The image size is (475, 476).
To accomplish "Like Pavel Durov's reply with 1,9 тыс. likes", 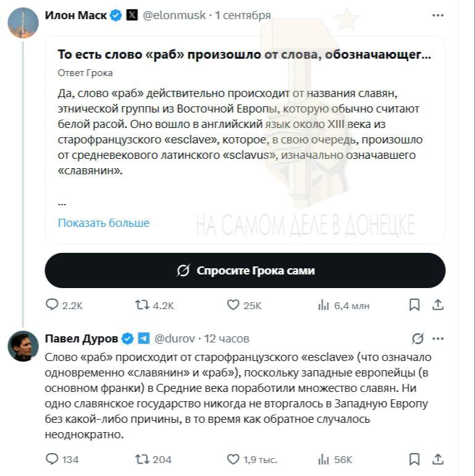I will click(x=252, y=459).
